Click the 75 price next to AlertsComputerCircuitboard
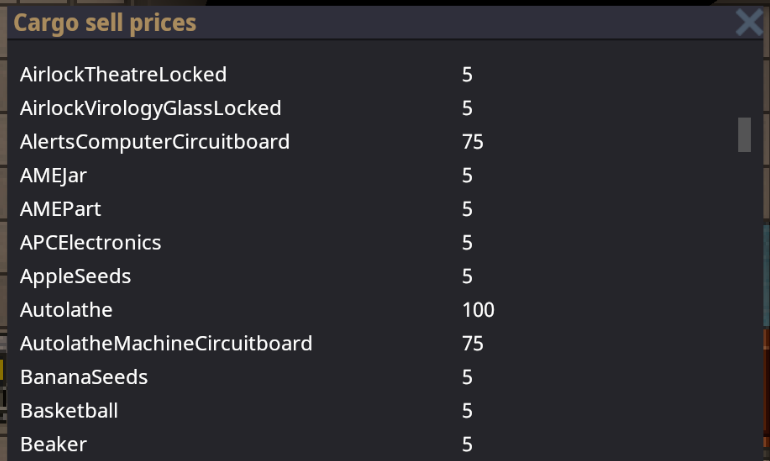770x461 pixels. [472, 142]
